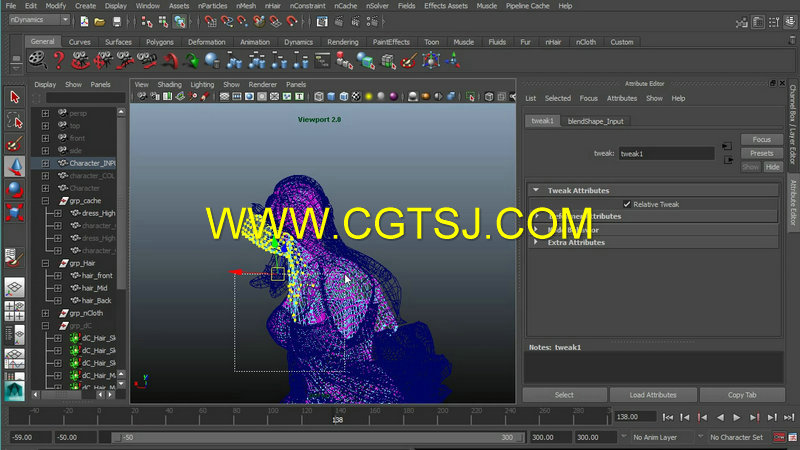This screenshot has height=450, width=800.
Task: Go to end of playback range
Action: coord(789,417)
